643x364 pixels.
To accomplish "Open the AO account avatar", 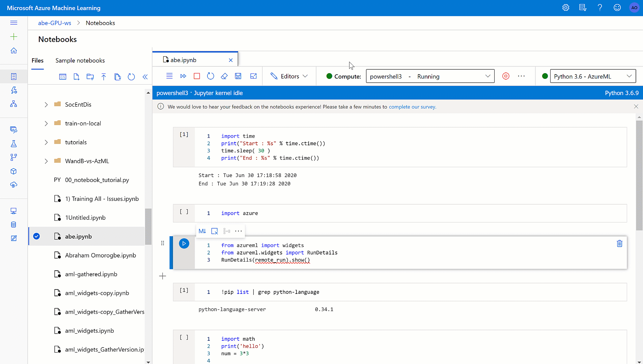I will pos(634,8).
